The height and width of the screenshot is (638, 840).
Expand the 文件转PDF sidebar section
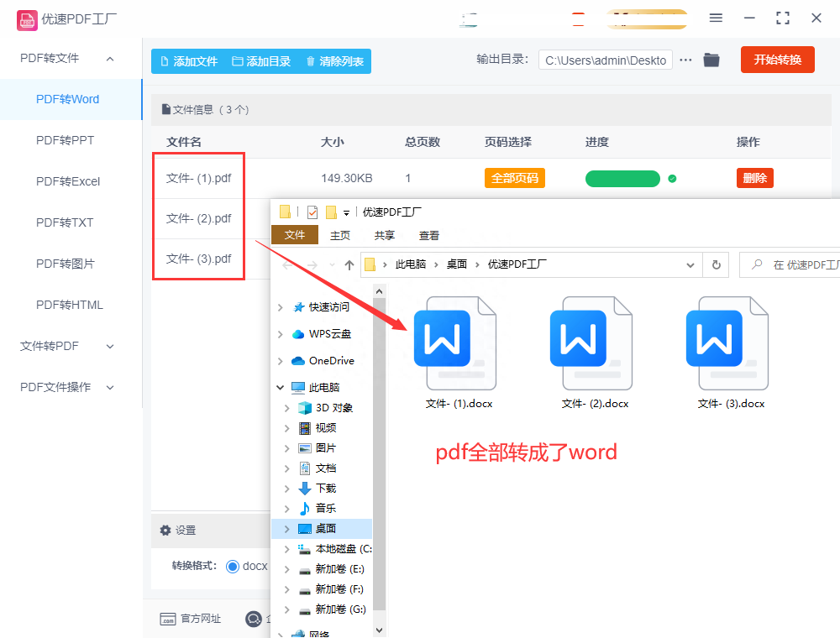pyautogui.click(x=110, y=346)
